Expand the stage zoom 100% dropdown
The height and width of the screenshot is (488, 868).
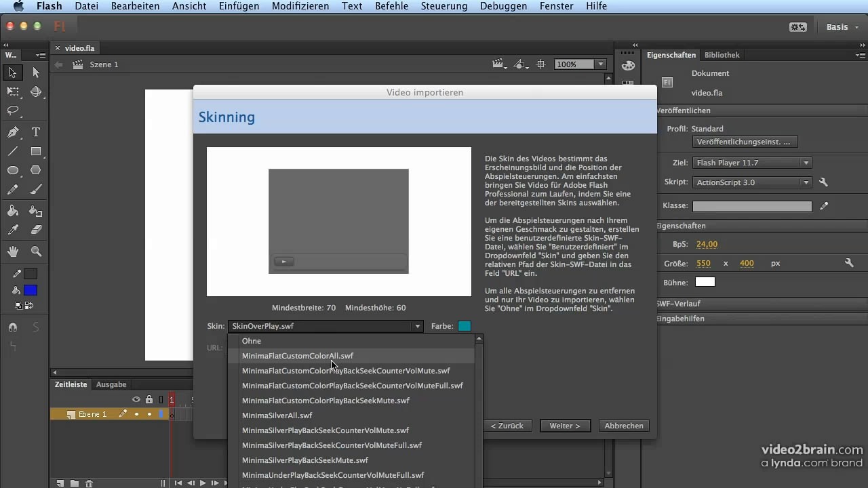(x=600, y=64)
